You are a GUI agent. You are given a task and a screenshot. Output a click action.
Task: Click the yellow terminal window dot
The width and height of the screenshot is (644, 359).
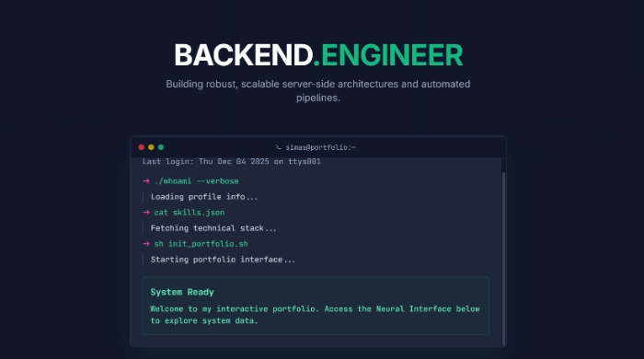151,147
